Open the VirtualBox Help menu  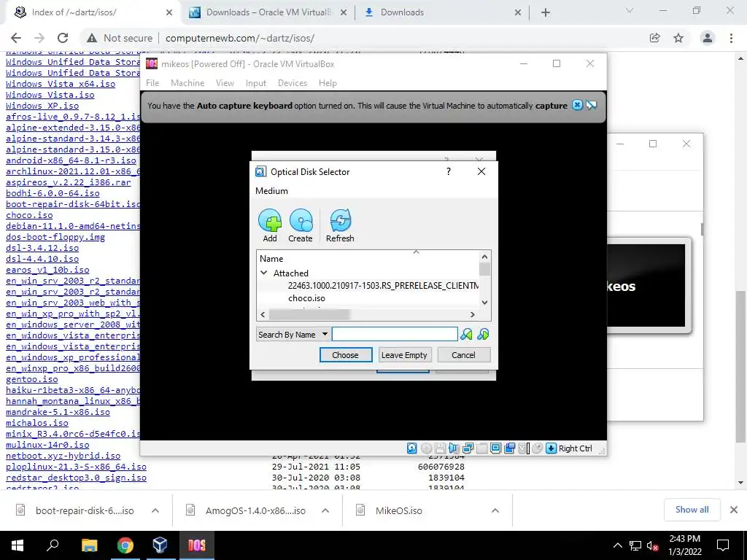[328, 83]
